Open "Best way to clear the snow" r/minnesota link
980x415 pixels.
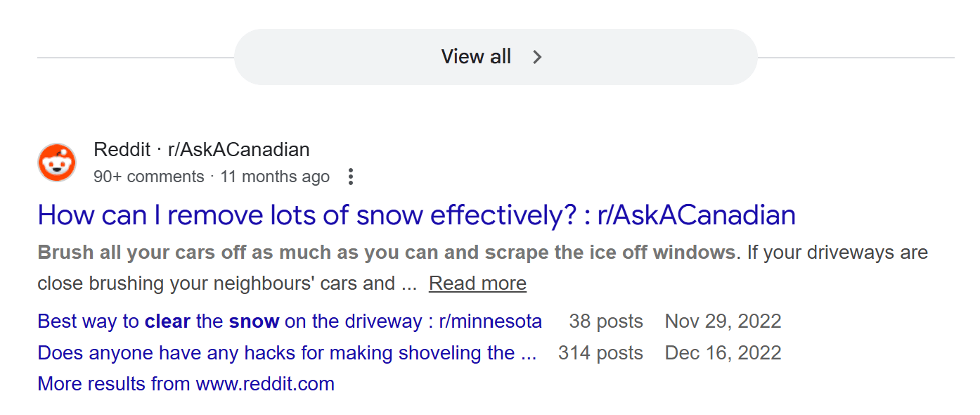point(290,321)
